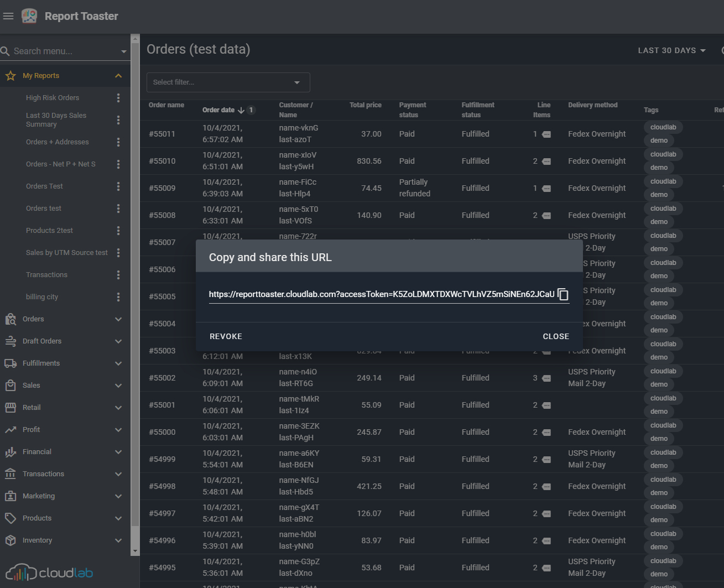Open options menu for billing city report
Image resolution: width=724 pixels, height=588 pixels.
(x=118, y=297)
